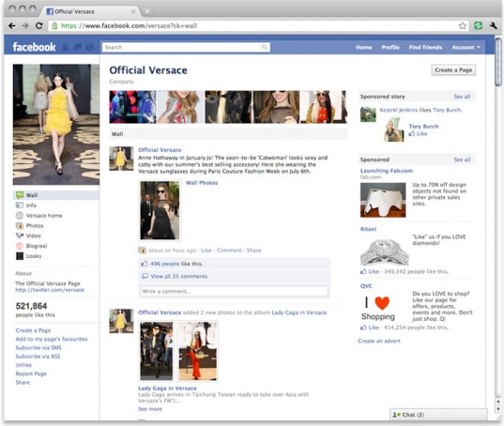Image resolution: width=504 pixels, height=426 pixels.
Task: Open Lady Gaga in Versace album title
Action: [167, 388]
